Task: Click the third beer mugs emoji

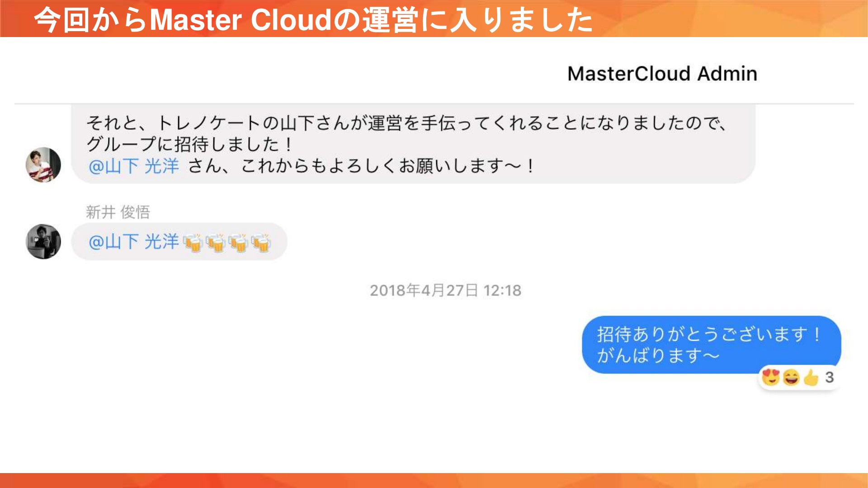Action: click(238, 243)
